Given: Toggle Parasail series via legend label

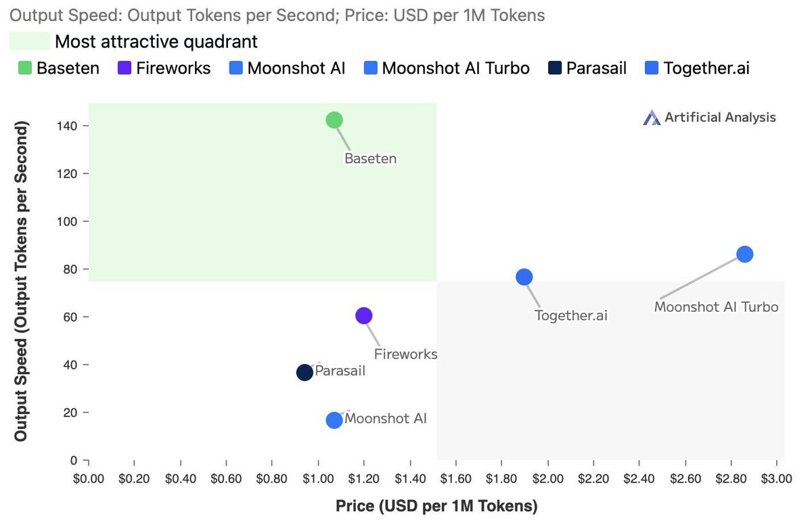Looking at the screenshot, I should (596, 68).
